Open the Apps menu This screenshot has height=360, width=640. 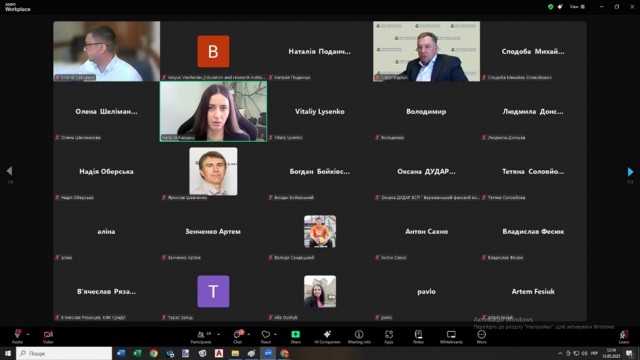pos(389,336)
